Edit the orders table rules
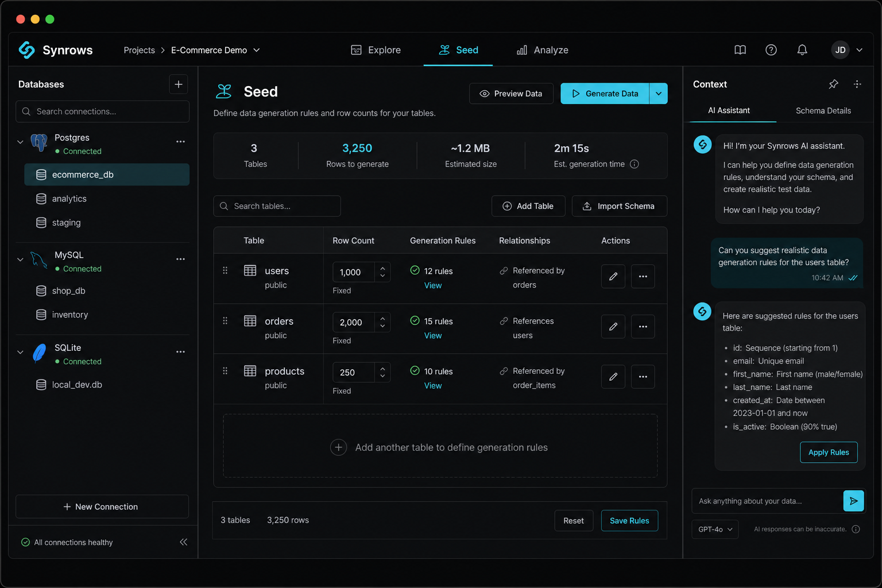This screenshot has height=588, width=882. 613,326
